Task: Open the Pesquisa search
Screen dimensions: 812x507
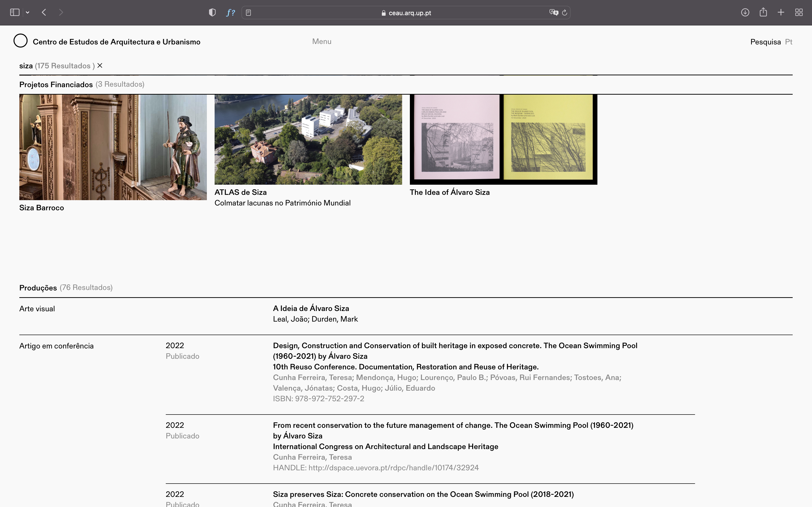Action: pos(765,42)
